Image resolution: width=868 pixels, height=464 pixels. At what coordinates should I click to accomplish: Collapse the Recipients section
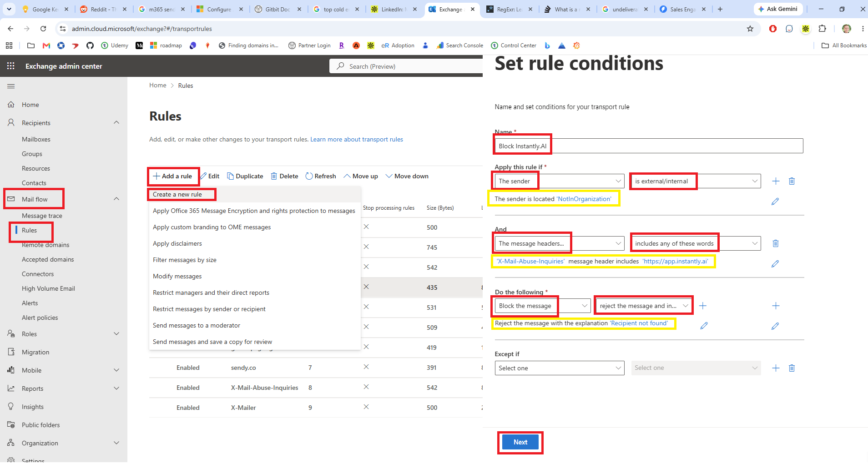tap(116, 122)
